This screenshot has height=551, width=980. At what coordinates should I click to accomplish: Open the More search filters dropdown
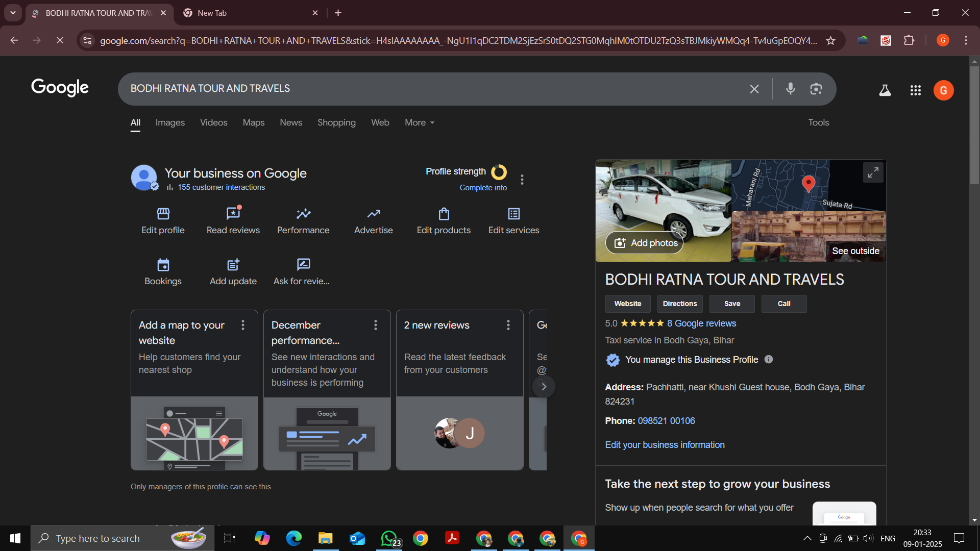point(420,123)
